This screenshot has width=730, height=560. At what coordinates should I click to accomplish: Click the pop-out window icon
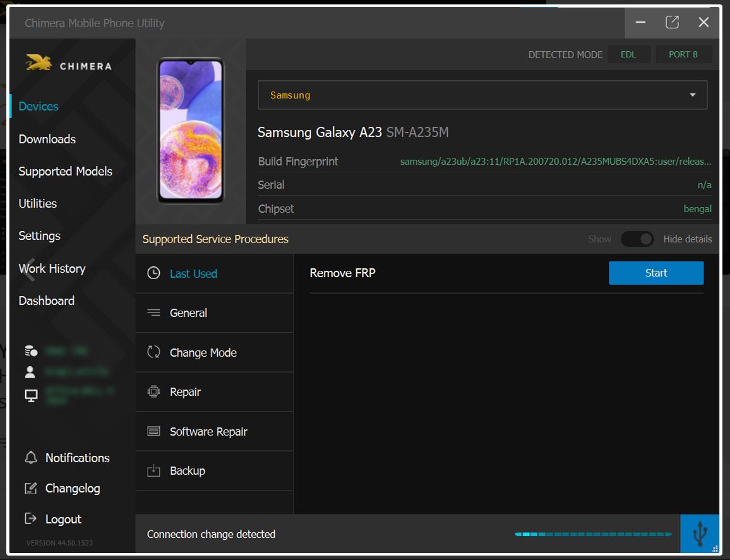click(672, 22)
